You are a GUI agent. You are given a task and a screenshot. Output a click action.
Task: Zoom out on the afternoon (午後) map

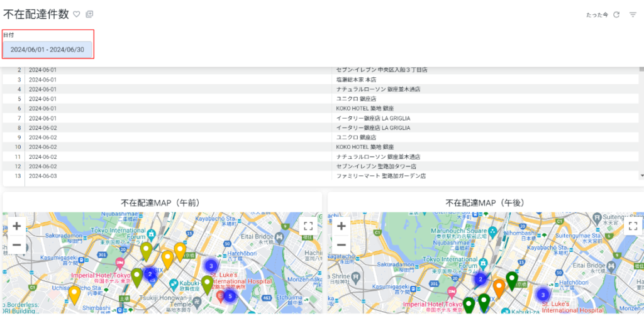point(341,244)
